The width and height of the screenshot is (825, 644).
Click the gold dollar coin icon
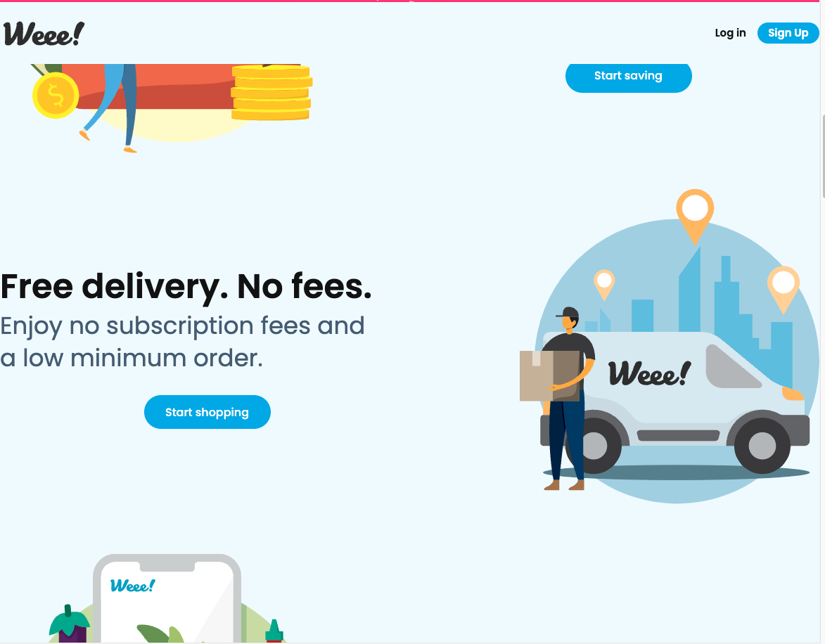[56, 95]
